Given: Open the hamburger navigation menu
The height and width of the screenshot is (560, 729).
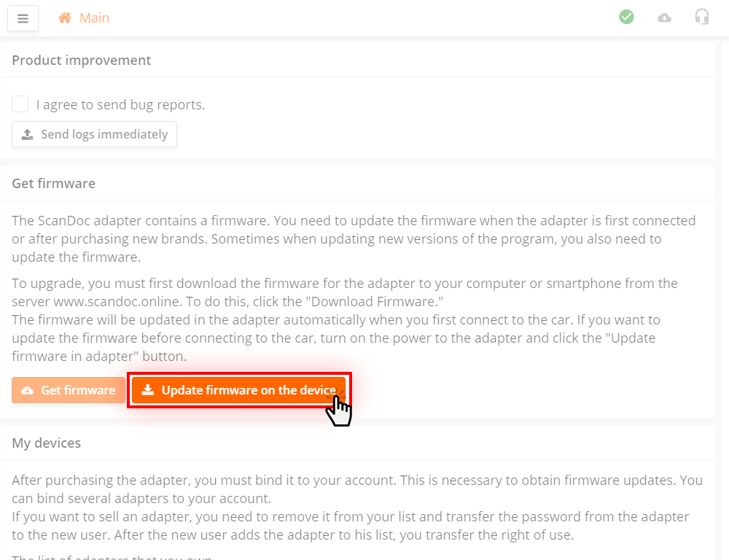Looking at the screenshot, I should 23,17.
